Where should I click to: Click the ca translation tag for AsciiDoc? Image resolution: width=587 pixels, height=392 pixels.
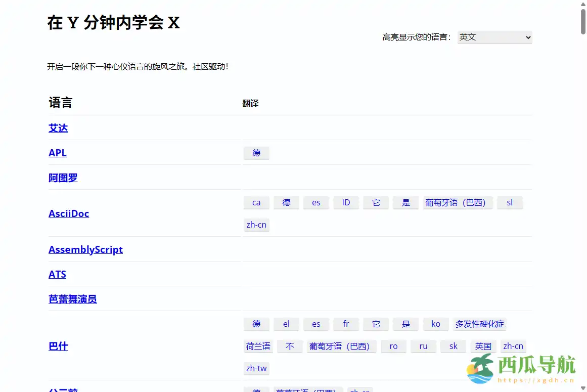pyautogui.click(x=256, y=202)
